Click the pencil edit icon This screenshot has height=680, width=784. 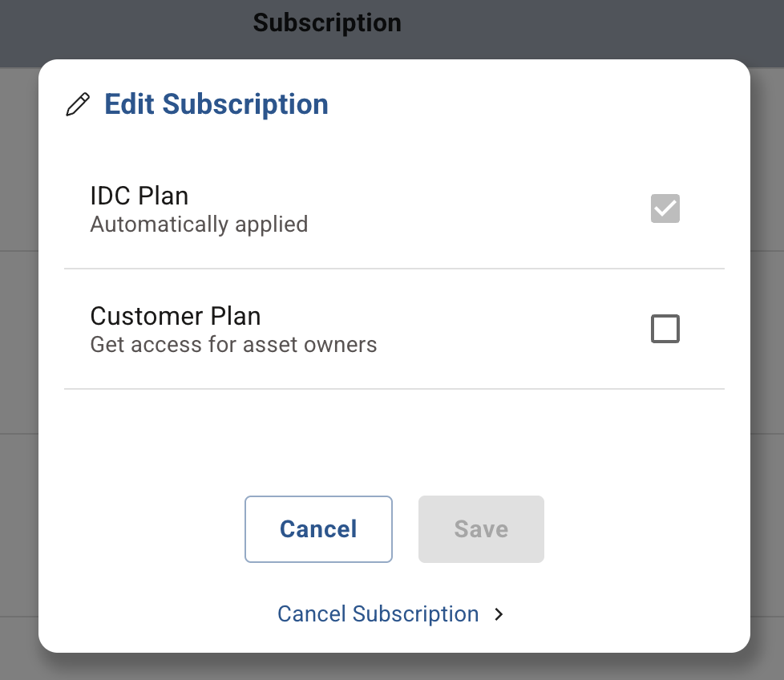click(78, 105)
